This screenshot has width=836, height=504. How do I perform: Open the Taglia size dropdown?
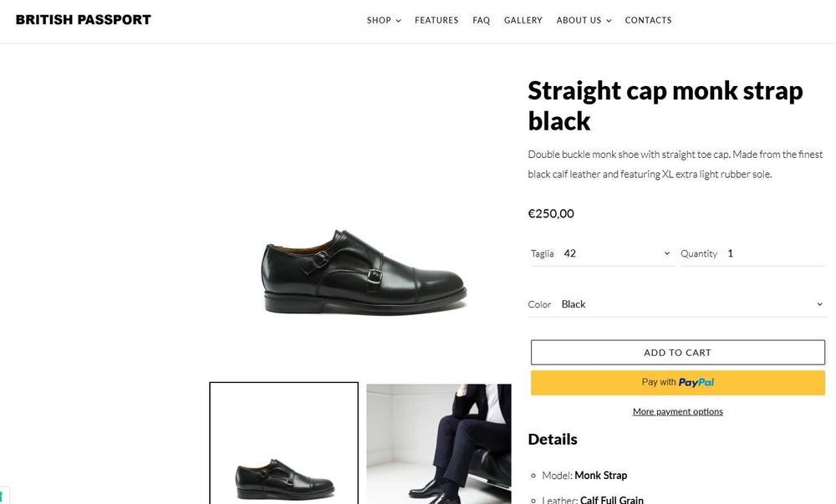point(616,253)
